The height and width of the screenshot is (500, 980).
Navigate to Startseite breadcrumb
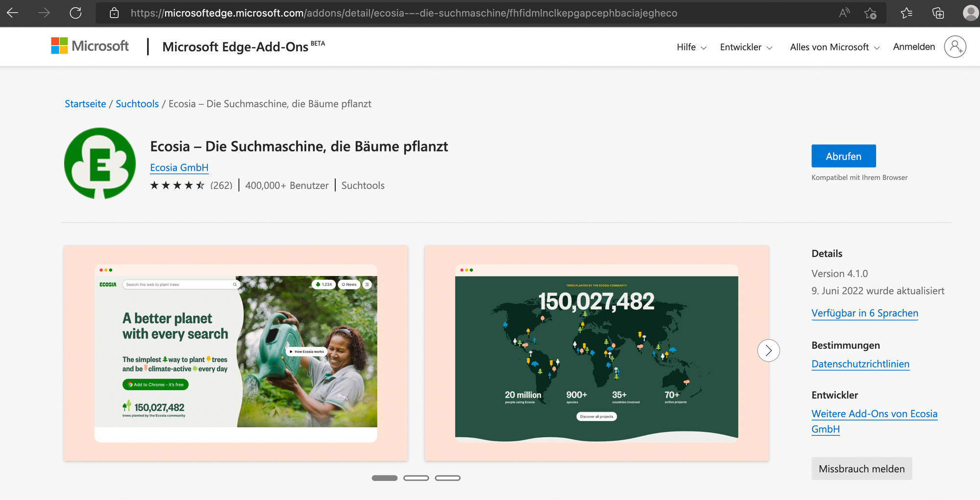click(x=85, y=104)
